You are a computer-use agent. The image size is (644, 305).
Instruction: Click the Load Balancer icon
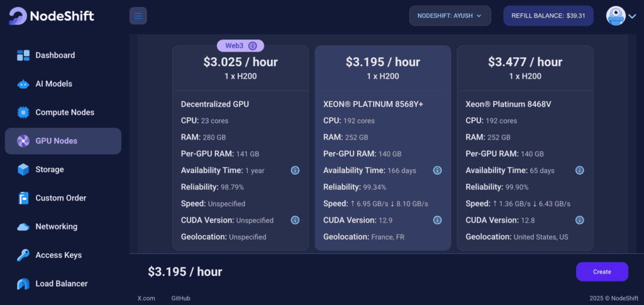pos(23,284)
